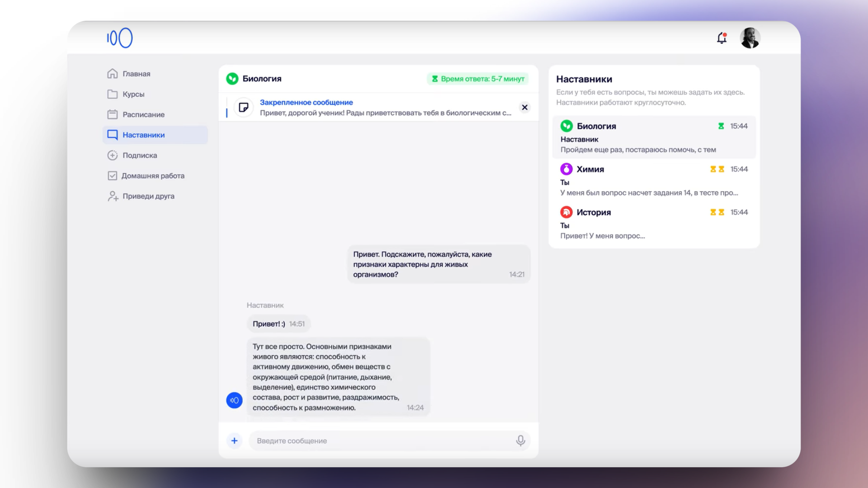Open the notifications bell
This screenshot has width=868, height=488.
(722, 38)
